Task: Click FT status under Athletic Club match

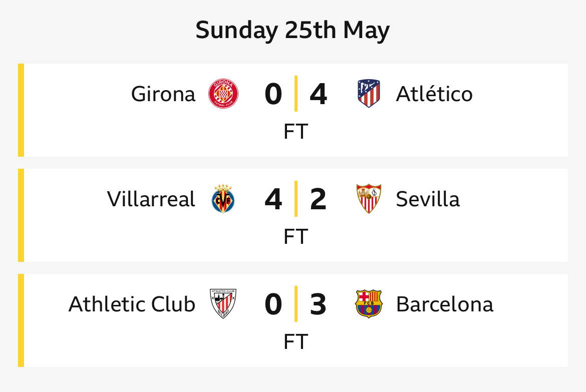Action: coord(296,341)
